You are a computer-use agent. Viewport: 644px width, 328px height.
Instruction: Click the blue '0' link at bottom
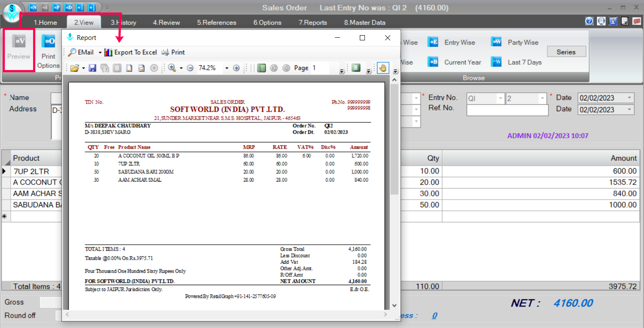tap(434, 316)
